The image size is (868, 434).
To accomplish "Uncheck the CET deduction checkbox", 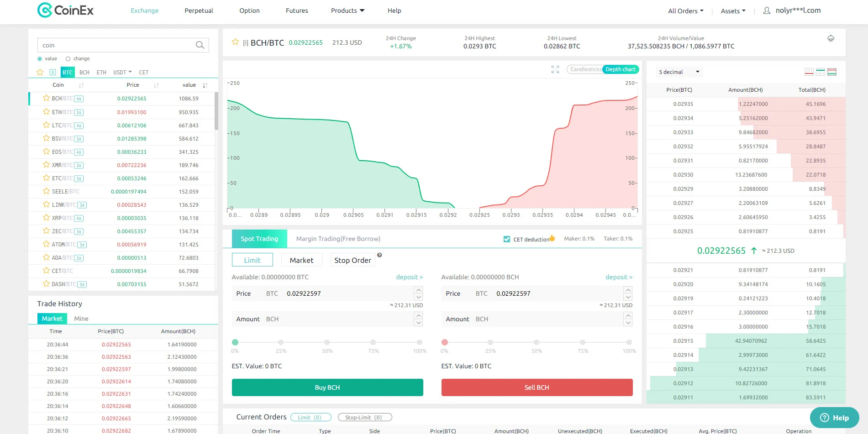I will 507,239.
